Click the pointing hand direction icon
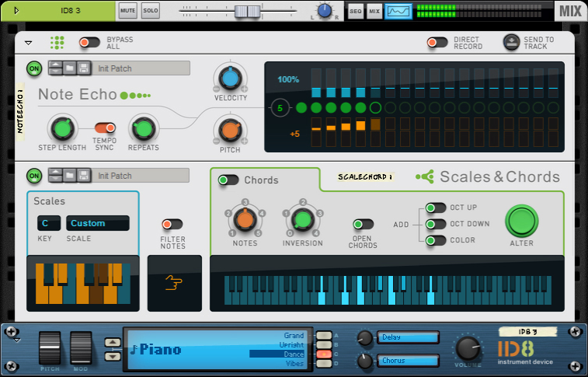588x377 pixels. 174,284
